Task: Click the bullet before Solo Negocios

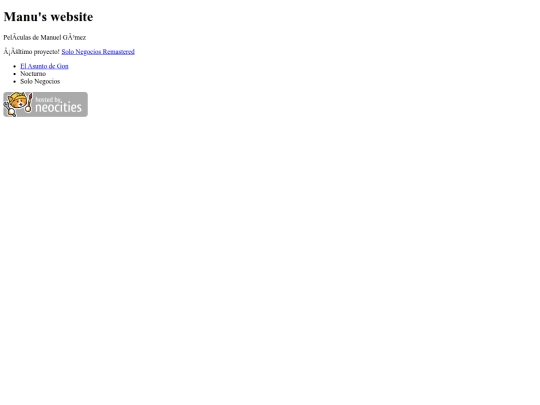Action: [x=14, y=82]
